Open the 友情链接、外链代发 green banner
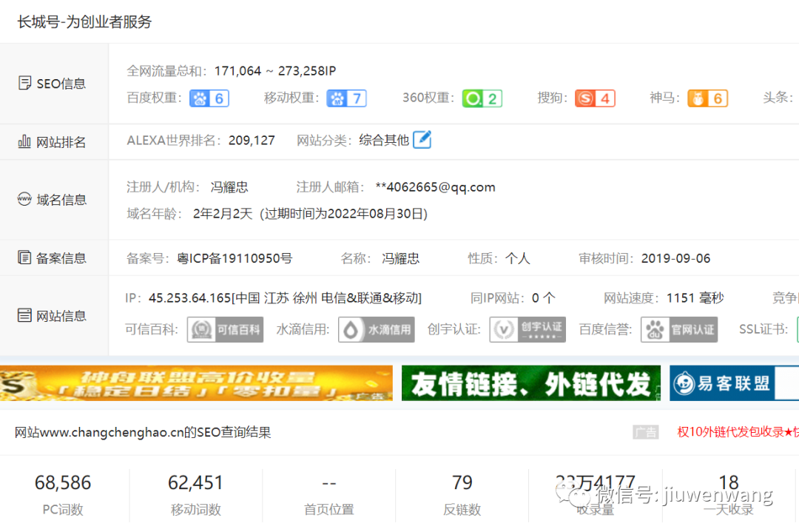 coord(531,383)
